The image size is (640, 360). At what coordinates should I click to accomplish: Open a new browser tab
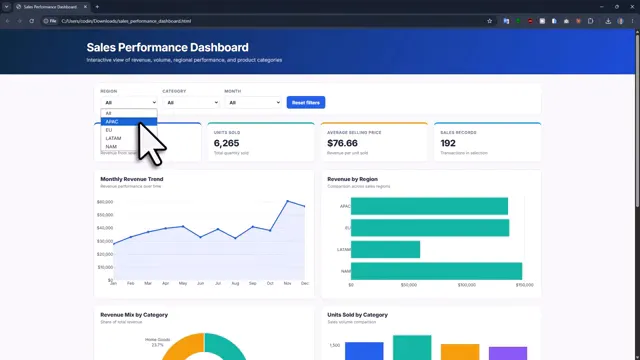pos(97,7)
